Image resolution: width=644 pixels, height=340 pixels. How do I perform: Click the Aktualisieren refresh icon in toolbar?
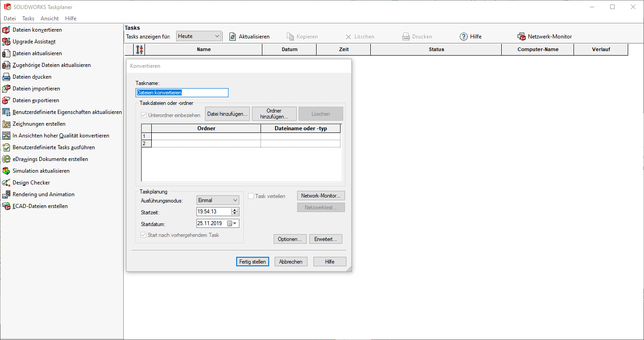tap(233, 37)
